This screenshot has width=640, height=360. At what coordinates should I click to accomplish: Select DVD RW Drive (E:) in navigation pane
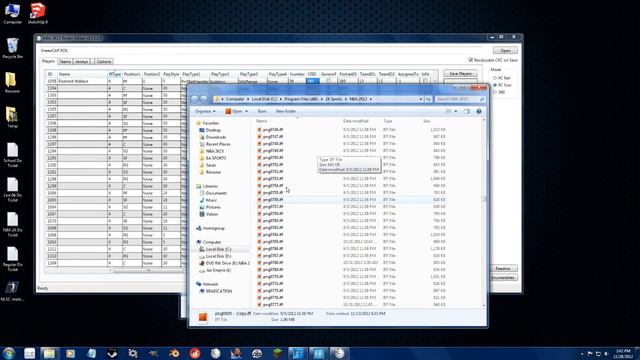(227, 263)
